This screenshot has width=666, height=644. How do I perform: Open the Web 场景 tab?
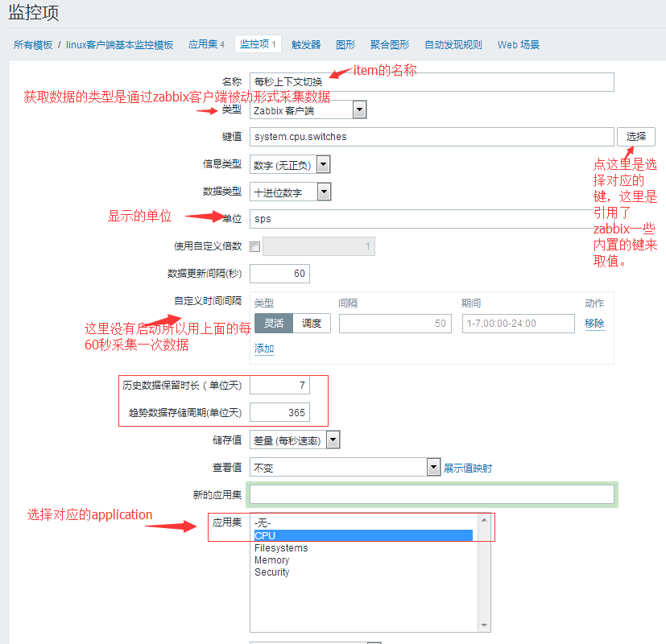tap(518, 45)
